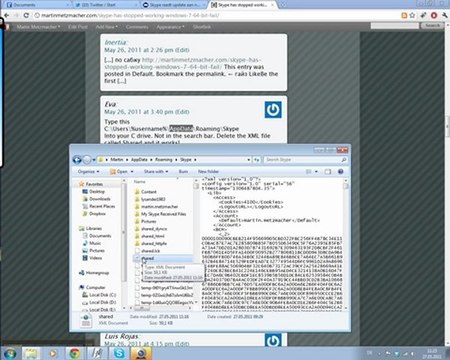The image size is (450, 360).
Task: Open the address bar history dropdown
Action: click(x=249, y=160)
